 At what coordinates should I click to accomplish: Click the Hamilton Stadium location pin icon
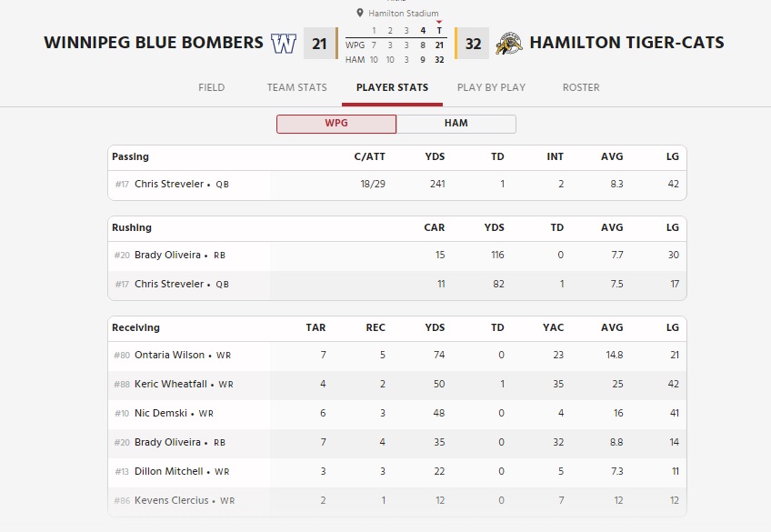pos(362,14)
